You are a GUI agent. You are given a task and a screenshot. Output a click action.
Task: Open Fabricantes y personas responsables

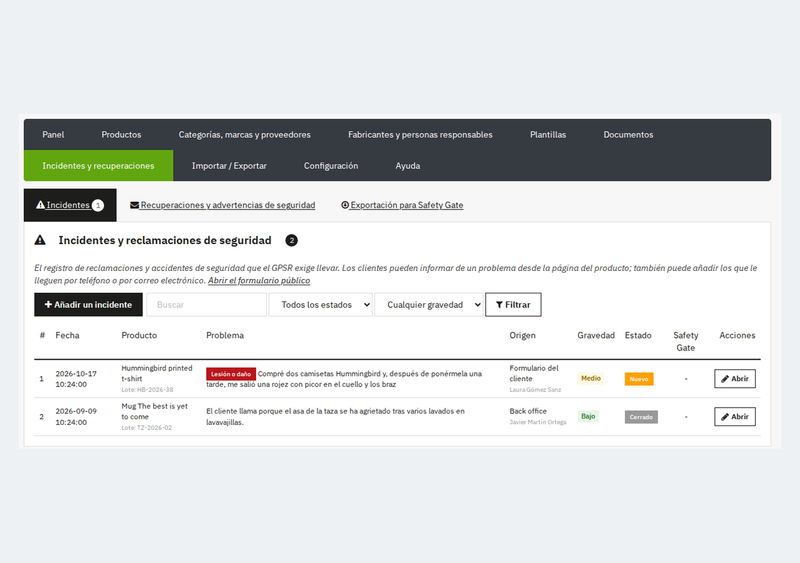coord(420,135)
